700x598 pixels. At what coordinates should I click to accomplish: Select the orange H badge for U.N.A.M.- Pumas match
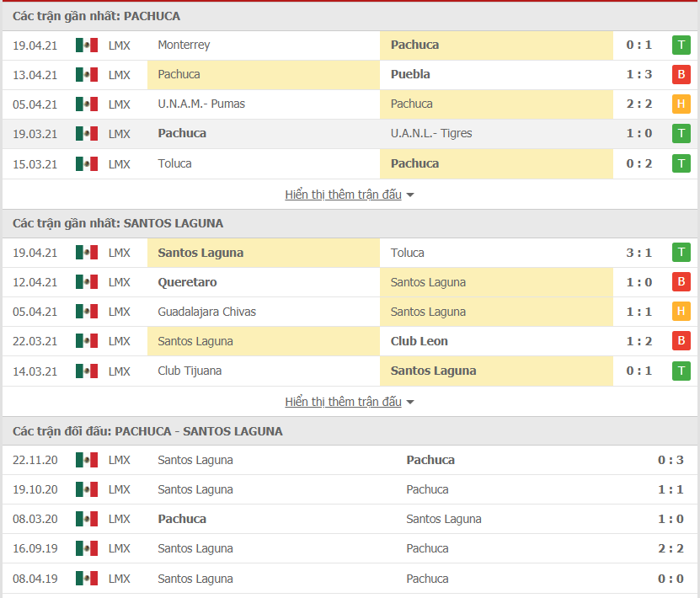(681, 104)
